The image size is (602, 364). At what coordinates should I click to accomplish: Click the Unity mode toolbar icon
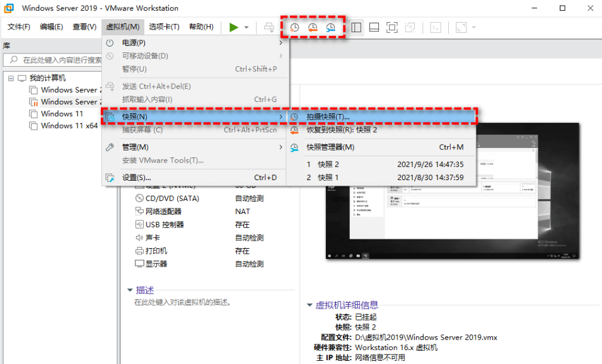point(410,27)
